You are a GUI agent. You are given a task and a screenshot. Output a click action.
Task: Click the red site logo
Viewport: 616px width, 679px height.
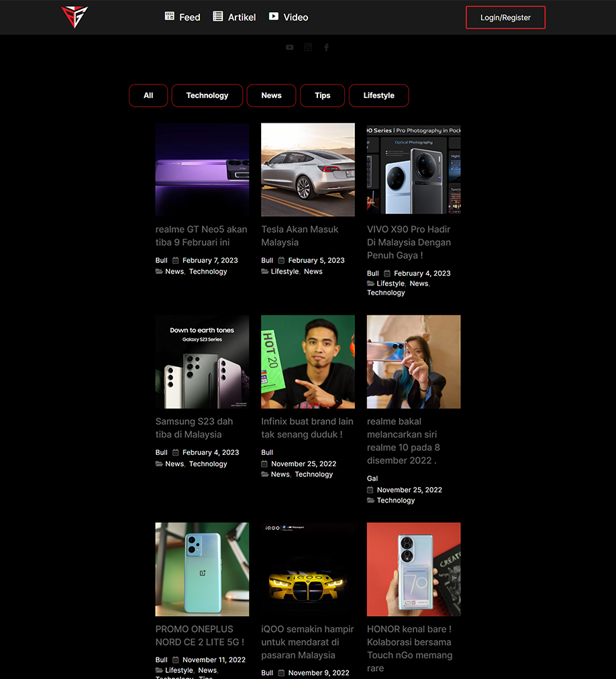[74, 17]
